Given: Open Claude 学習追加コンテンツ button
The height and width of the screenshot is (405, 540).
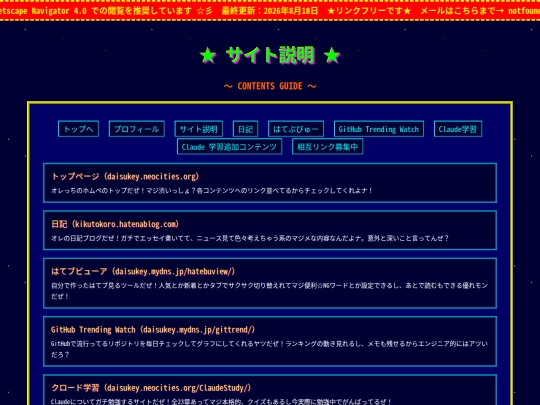Looking at the screenshot, I should click(229, 147).
